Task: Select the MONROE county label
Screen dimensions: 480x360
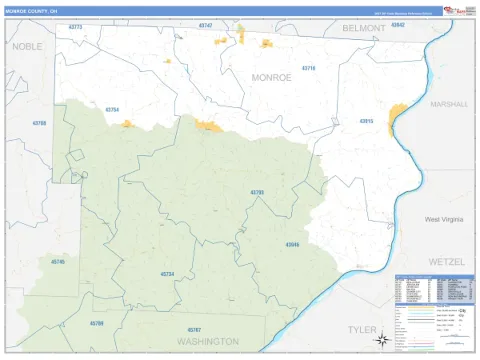Action: [271, 78]
